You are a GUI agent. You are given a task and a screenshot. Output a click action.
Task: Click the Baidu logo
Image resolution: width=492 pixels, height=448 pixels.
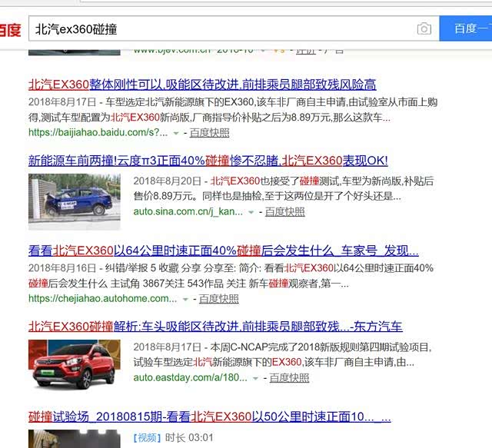9,30
